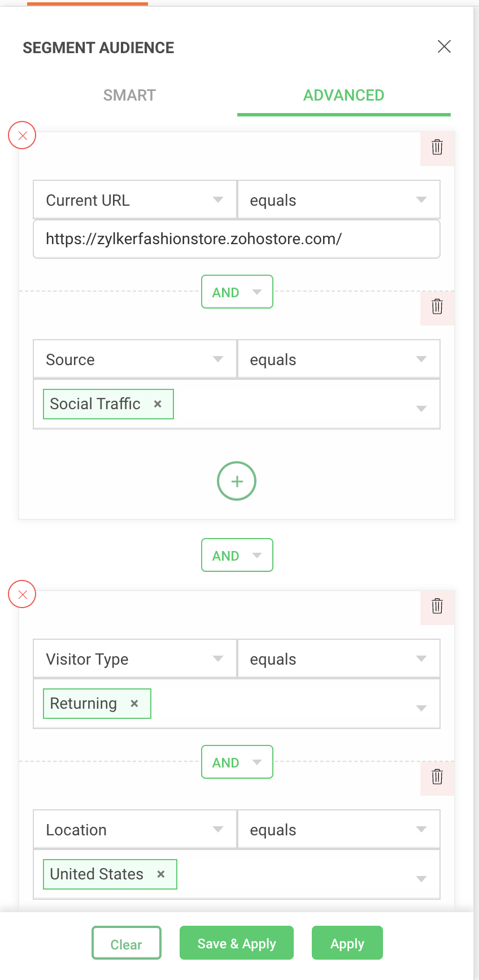Expand the AND operator between condition groups
Image resolution: width=479 pixels, height=980 pixels.
click(237, 556)
